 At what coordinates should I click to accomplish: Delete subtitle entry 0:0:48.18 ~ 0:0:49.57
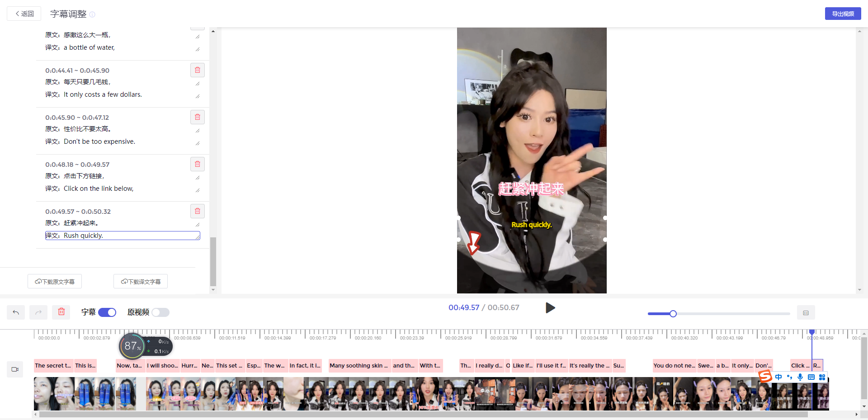coord(198,164)
